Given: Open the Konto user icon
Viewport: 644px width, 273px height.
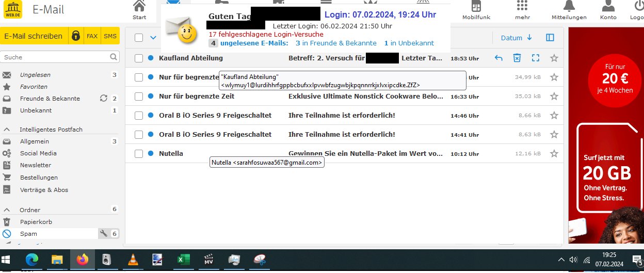Looking at the screenshot, I should point(608,6).
